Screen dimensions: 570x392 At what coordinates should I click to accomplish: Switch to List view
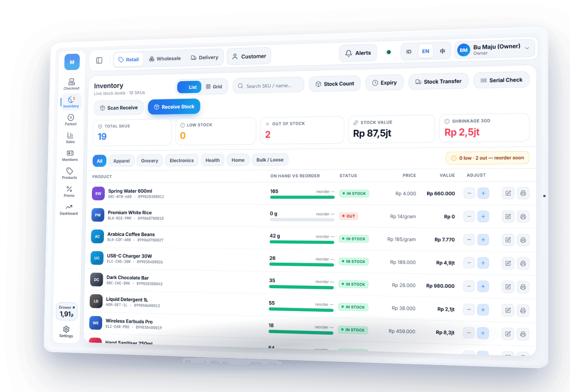189,87
